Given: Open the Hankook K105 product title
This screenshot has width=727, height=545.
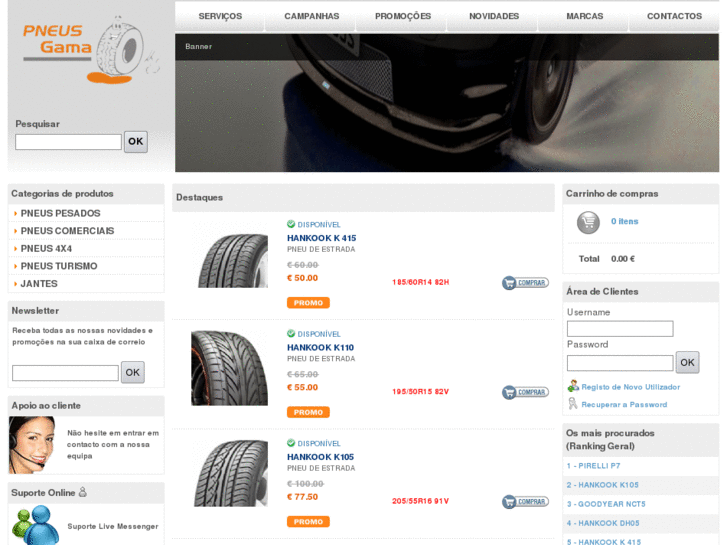Looking at the screenshot, I should pyautogui.click(x=320, y=457).
